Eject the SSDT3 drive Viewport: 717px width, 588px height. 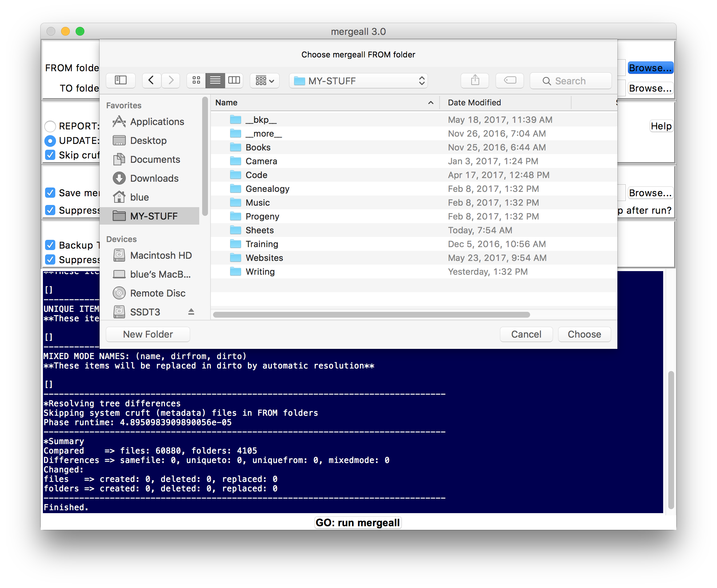coord(191,312)
